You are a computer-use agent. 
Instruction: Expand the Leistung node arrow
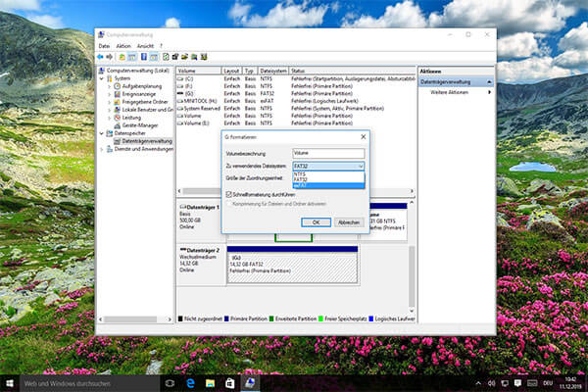pyautogui.click(x=110, y=118)
